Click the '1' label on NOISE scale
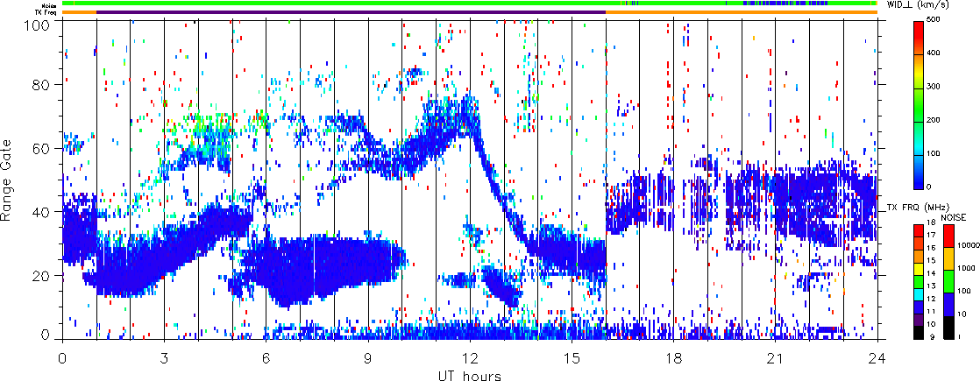Screen dimensions: 980x381 [957, 337]
